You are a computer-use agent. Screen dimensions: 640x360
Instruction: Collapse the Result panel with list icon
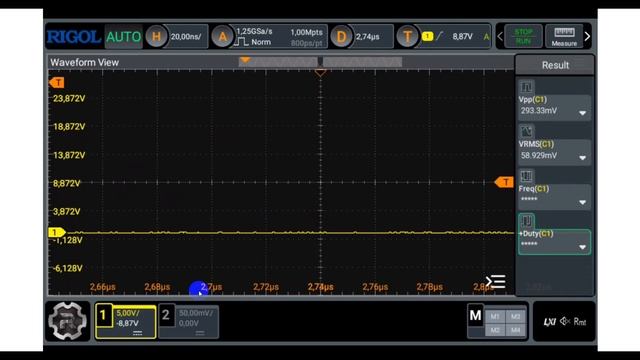pos(496,281)
